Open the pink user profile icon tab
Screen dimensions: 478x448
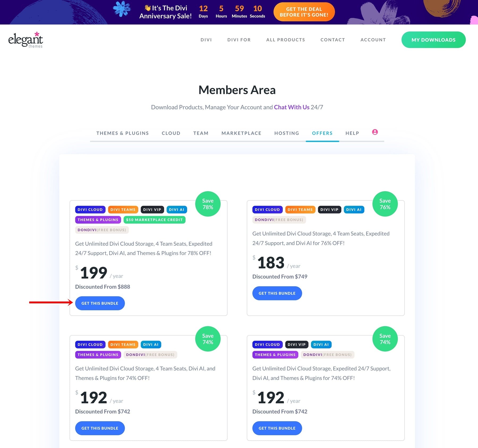click(375, 132)
